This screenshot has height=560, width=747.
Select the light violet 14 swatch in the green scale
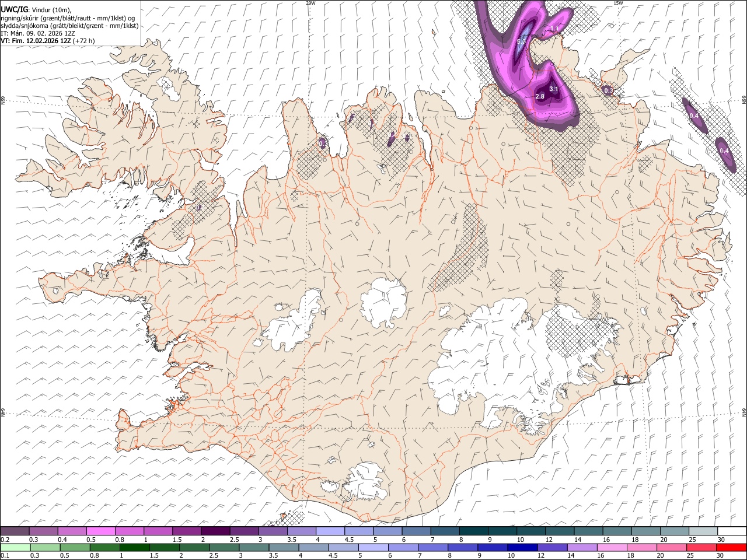582,547
